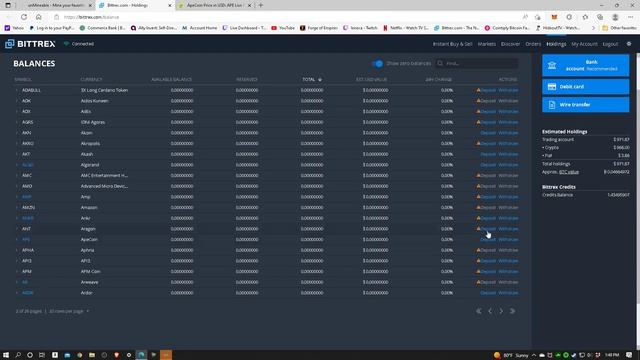Screen dimensions: 640x360
Task: Open the Orders menu
Action: point(533,44)
